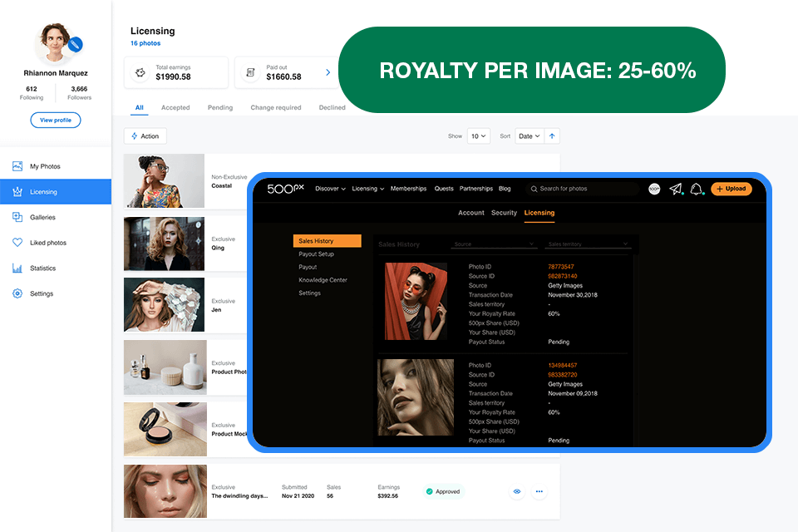Click Photo ID 134984457 link
Screen dimensions: 798x532
(563, 366)
